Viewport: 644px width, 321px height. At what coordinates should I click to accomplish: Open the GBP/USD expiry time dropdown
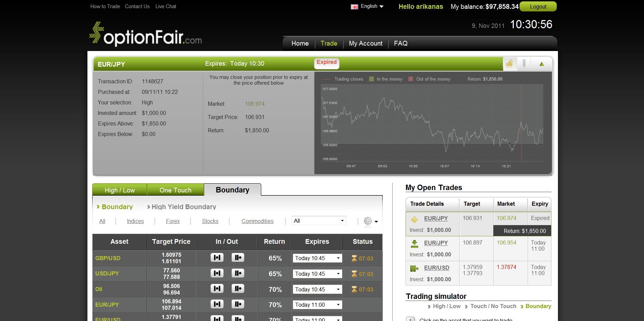[x=317, y=258]
